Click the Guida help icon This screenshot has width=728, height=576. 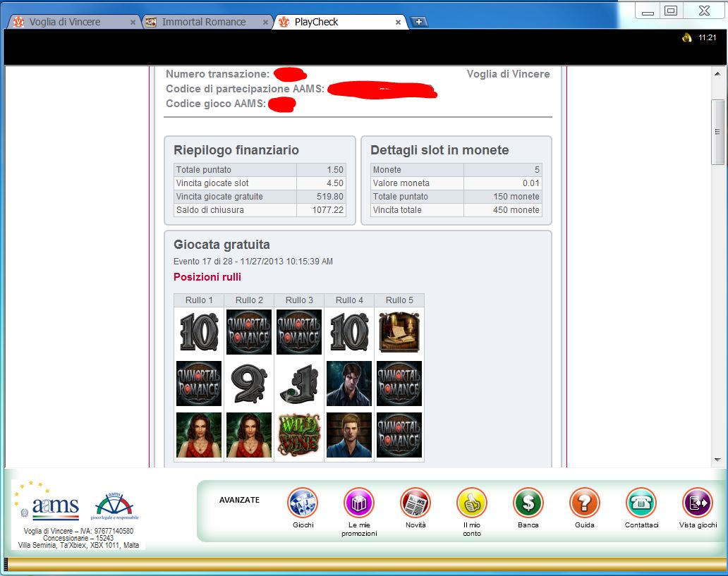tap(584, 503)
